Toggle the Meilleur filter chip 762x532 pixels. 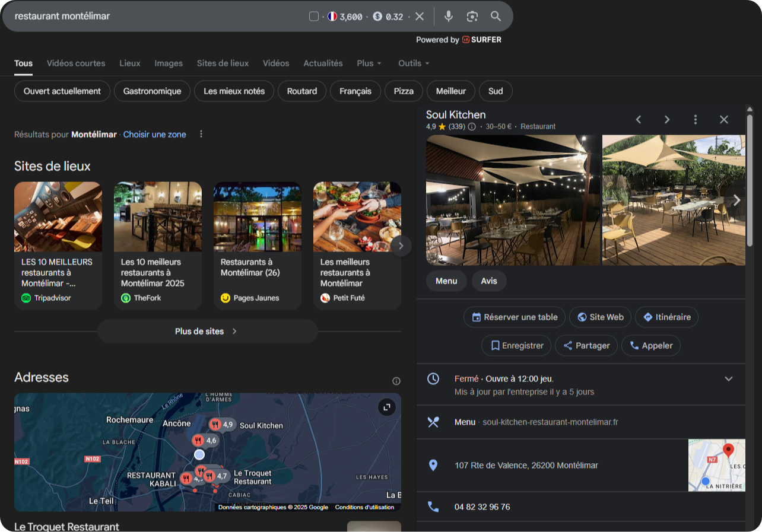(x=451, y=91)
